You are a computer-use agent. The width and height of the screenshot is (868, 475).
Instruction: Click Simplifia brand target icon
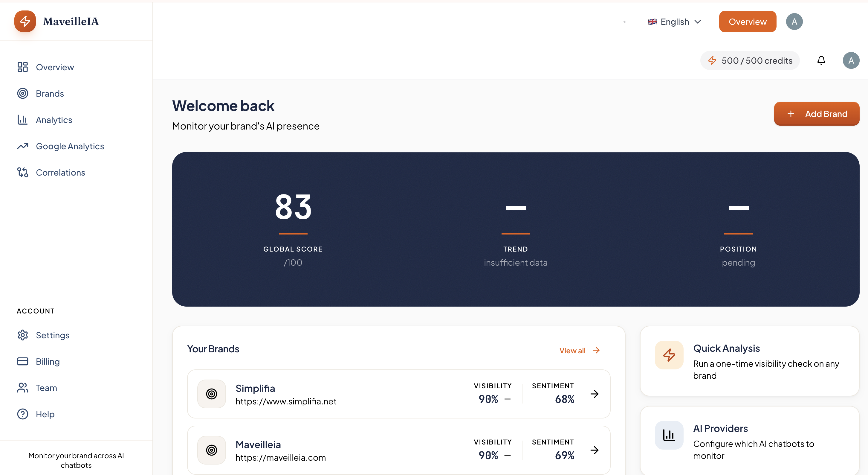212,394
